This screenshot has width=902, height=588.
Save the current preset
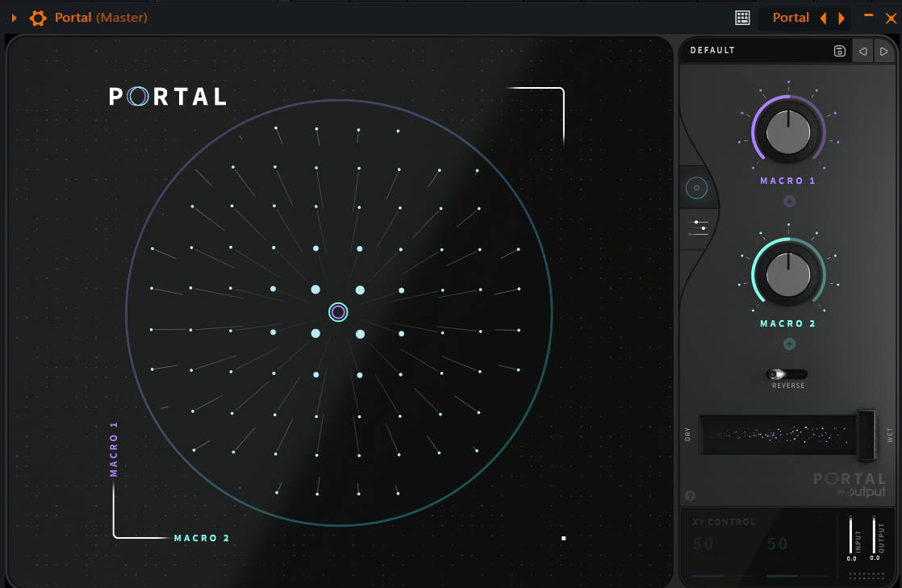[x=839, y=51]
